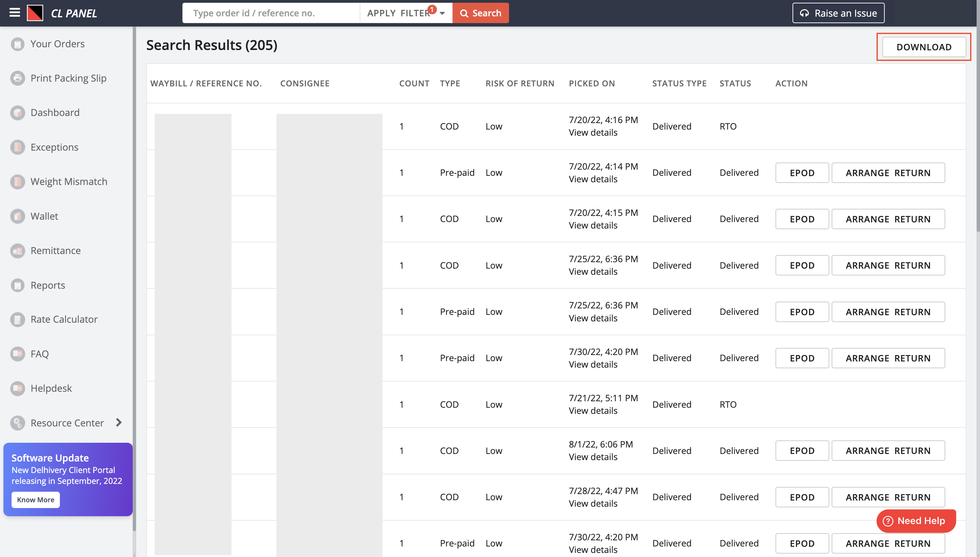Select the Wallet sidebar icon

[17, 216]
